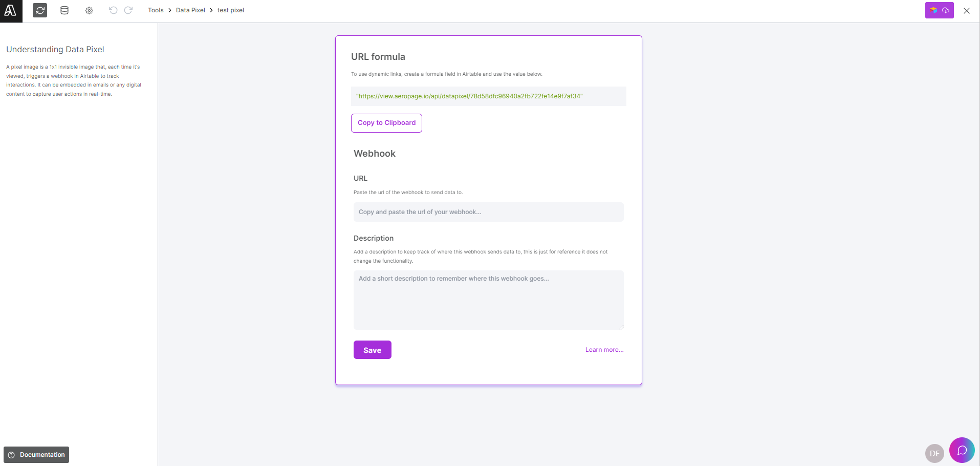
Task: Open the Documentation button
Action: coord(36,455)
